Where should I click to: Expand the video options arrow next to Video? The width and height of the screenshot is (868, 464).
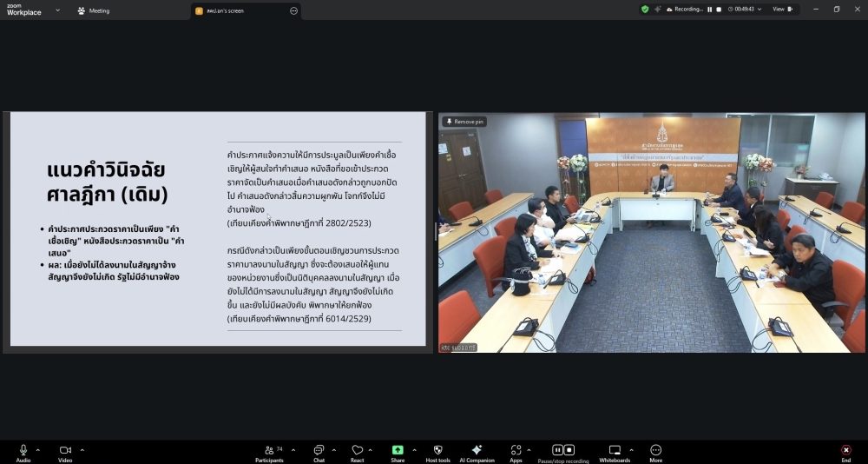pyautogui.click(x=82, y=449)
